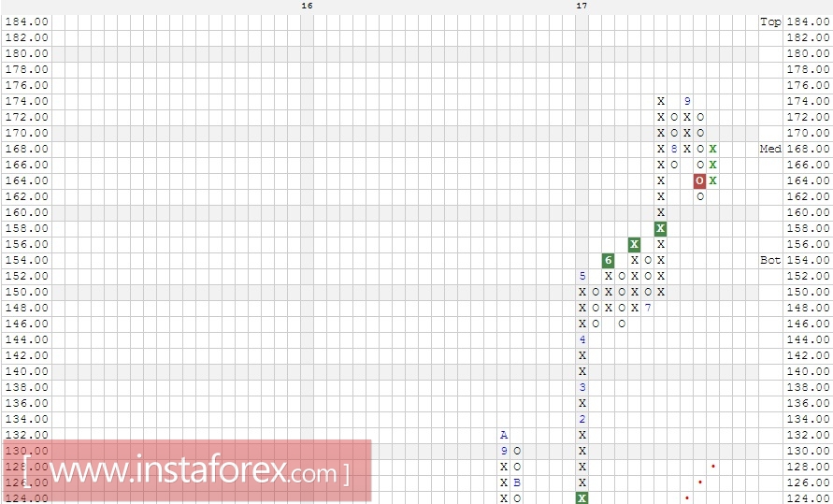The image size is (833, 504).
Task: Click 128.00 on the right price axis
Action: 808,467
